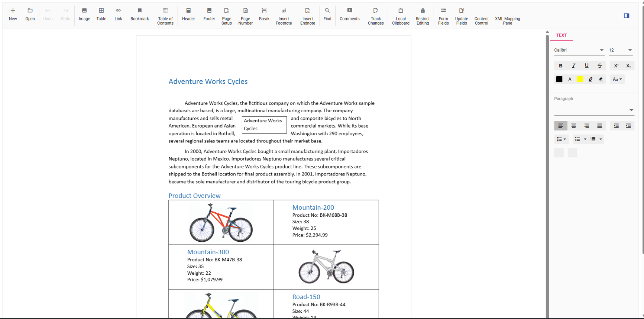The width and height of the screenshot is (644, 319).
Task: Apply numbered list to paragraph
Action: [593, 139]
